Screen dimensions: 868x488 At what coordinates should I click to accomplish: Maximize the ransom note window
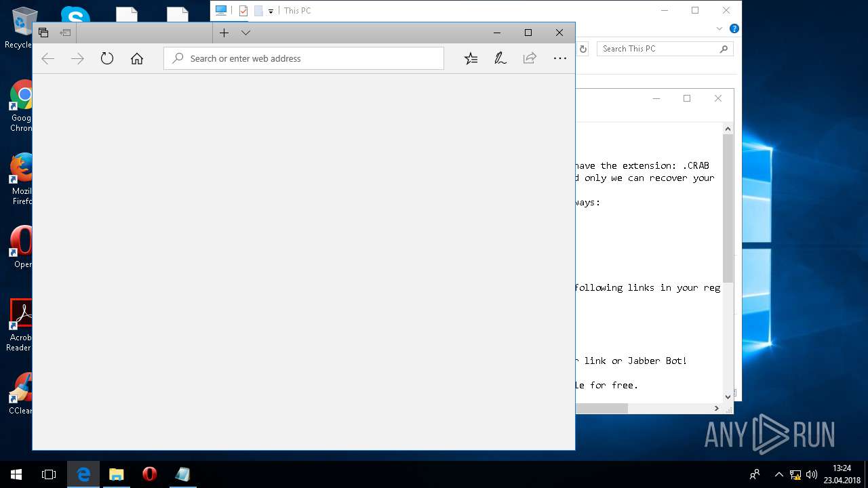(x=687, y=98)
